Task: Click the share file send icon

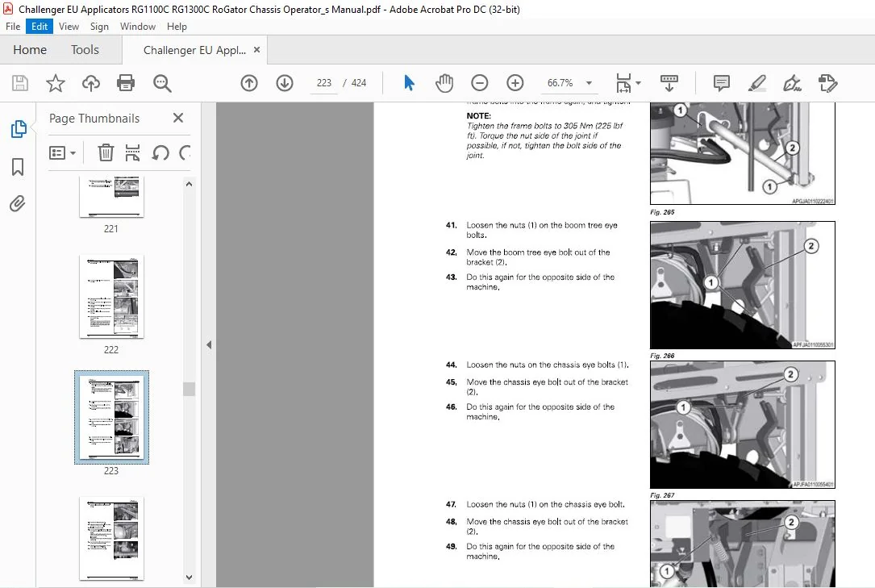Action: coord(827,83)
